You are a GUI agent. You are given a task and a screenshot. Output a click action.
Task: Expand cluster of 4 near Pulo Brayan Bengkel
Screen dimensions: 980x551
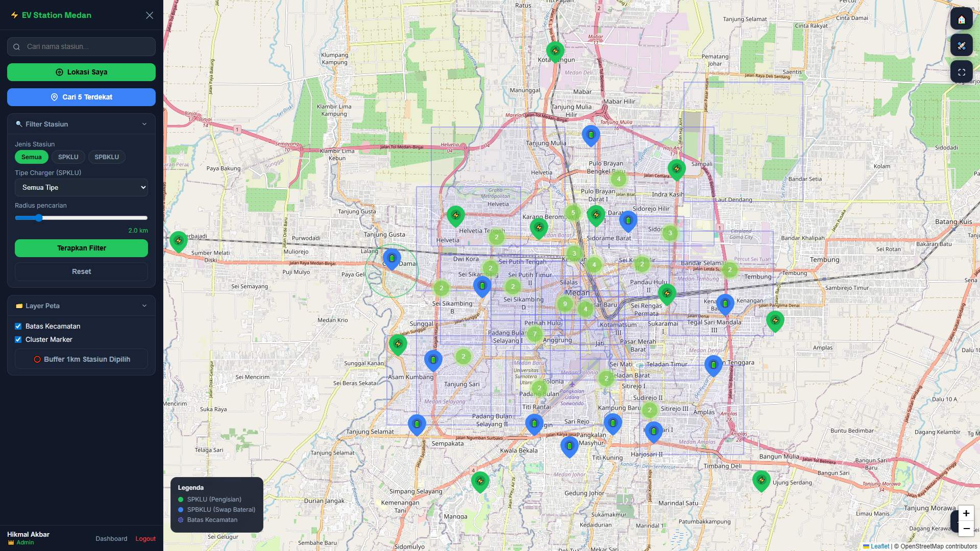coord(619,179)
